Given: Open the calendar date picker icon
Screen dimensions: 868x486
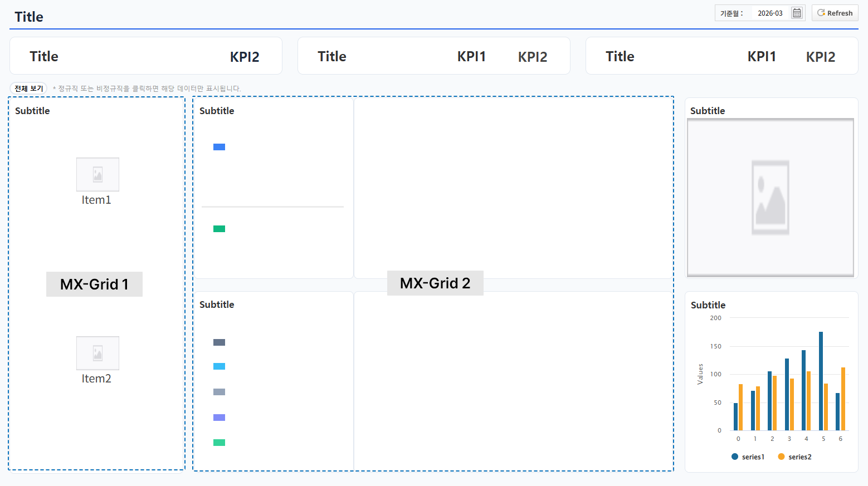Looking at the screenshot, I should point(797,13).
